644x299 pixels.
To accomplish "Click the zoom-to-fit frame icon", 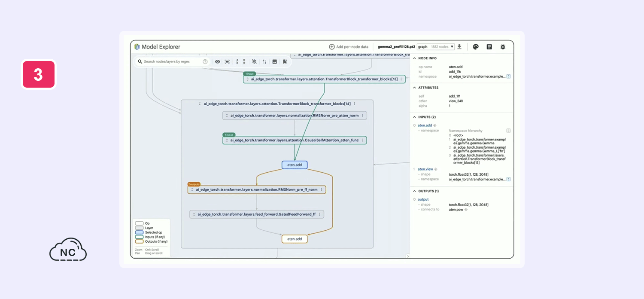I will (x=227, y=62).
